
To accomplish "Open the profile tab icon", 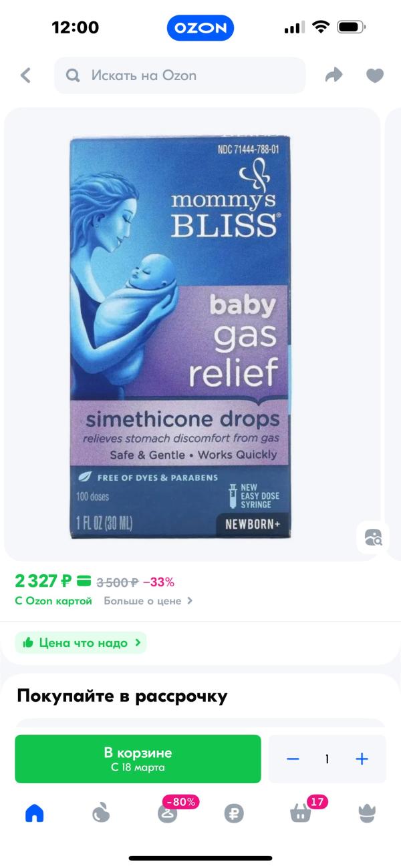I will coord(368,813).
